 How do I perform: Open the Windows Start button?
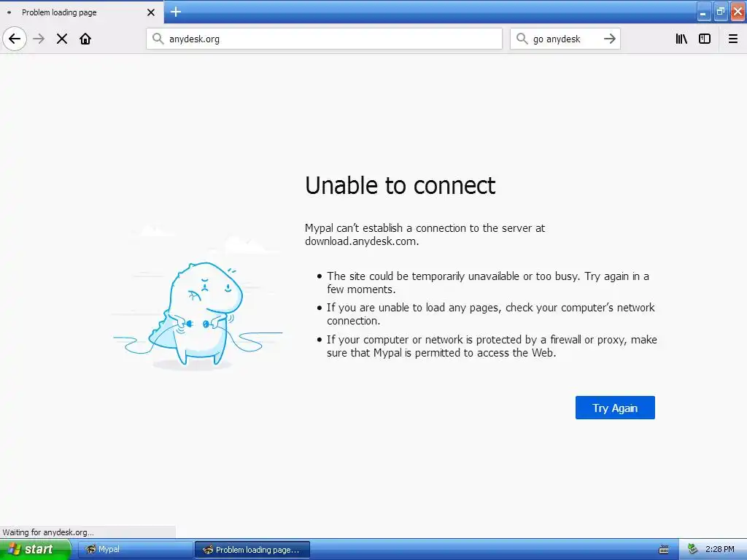point(35,550)
